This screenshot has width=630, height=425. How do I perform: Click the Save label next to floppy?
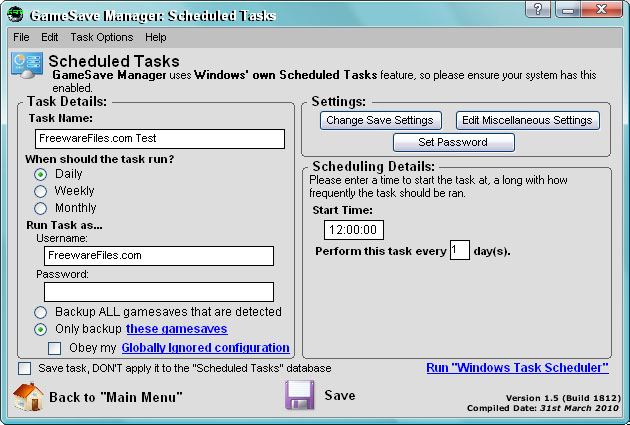tap(340, 395)
